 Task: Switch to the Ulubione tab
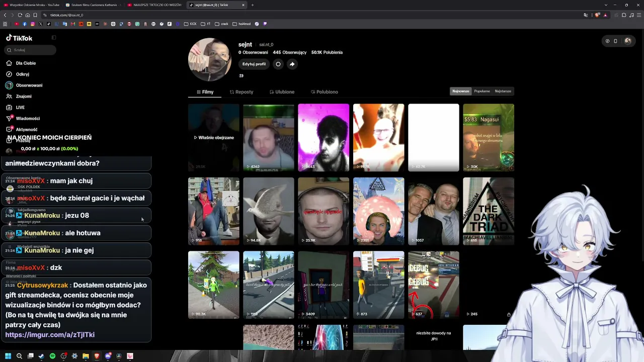pos(282,92)
